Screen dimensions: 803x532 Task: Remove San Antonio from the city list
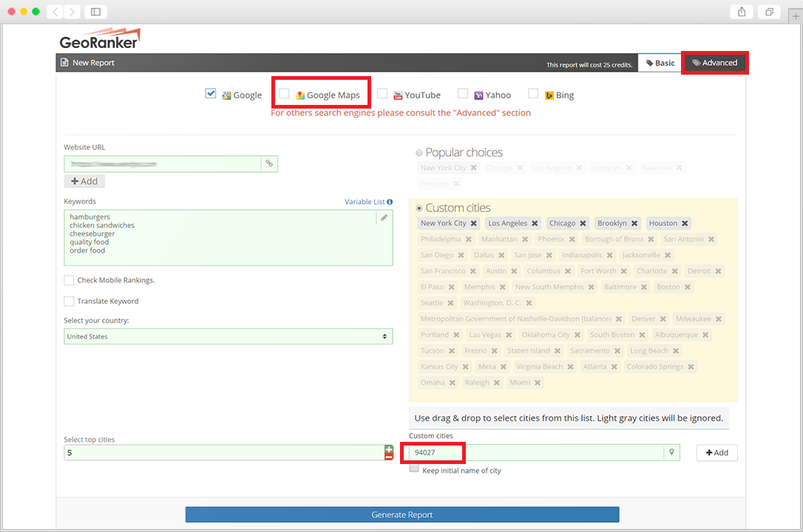pyautogui.click(x=711, y=239)
